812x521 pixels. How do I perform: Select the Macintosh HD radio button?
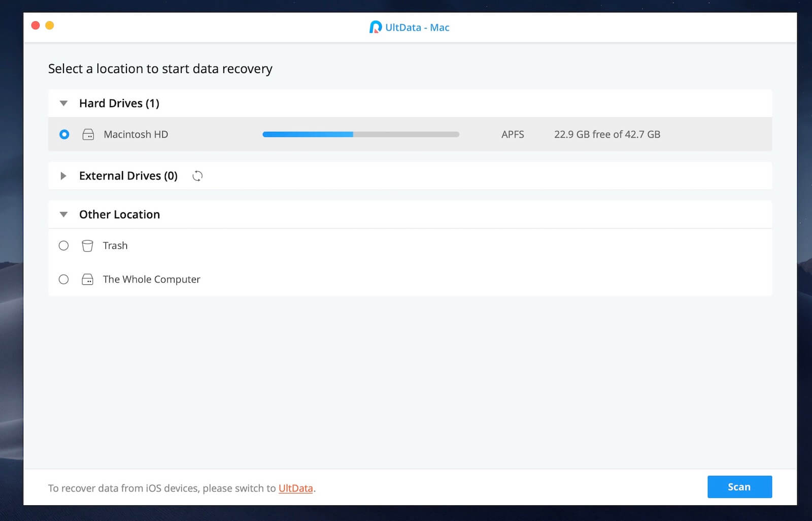point(64,135)
